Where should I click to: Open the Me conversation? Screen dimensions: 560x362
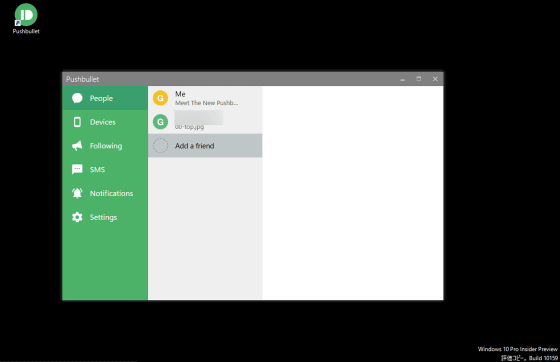[x=205, y=98]
